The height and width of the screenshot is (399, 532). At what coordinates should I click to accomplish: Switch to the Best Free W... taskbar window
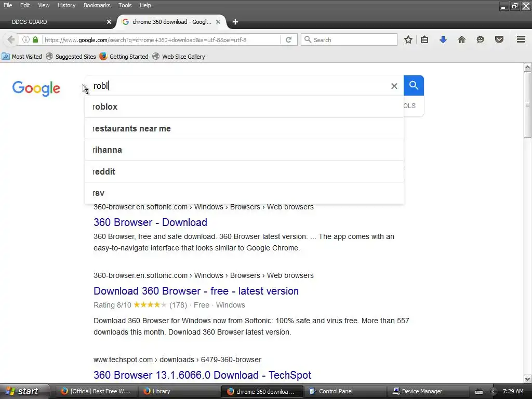tap(96, 391)
